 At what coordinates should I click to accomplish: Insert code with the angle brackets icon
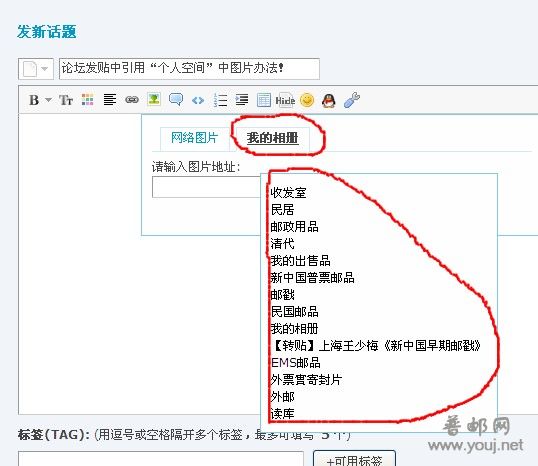tap(198, 101)
